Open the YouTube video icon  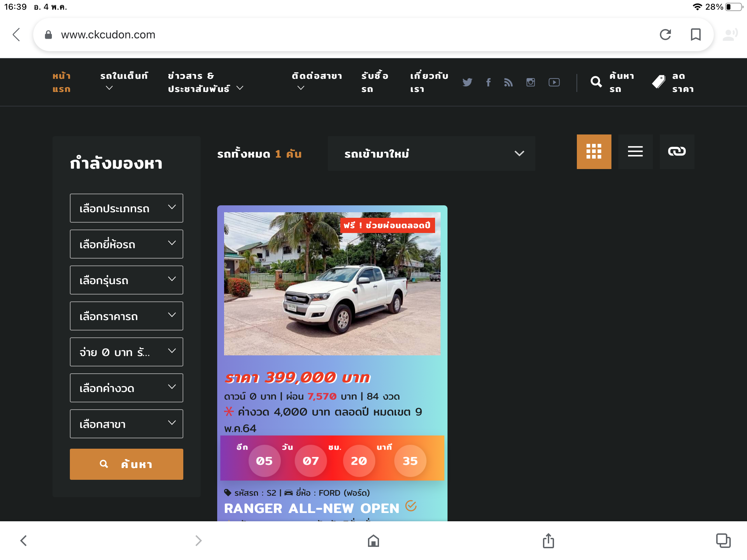(x=554, y=82)
